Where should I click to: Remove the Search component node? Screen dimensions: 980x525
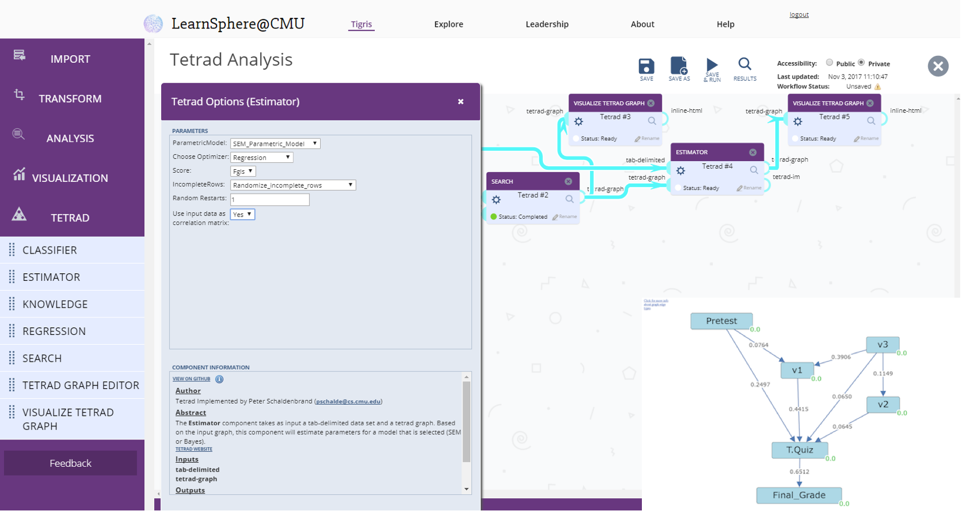568,181
